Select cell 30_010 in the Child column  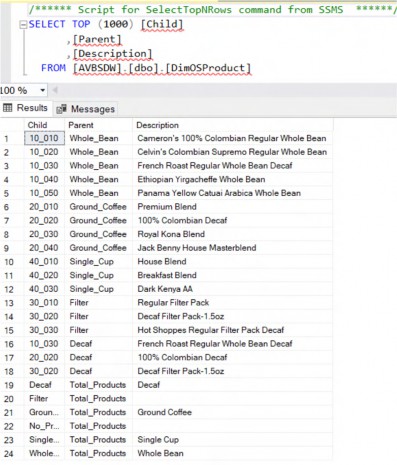coord(44,302)
